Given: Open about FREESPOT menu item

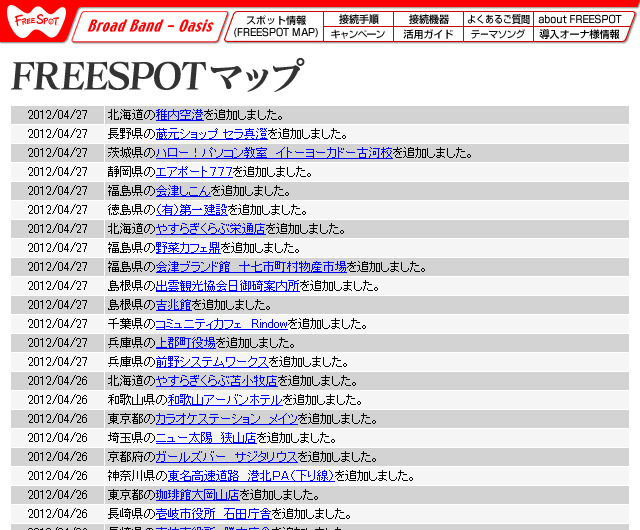Looking at the screenshot, I should coord(580,19).
